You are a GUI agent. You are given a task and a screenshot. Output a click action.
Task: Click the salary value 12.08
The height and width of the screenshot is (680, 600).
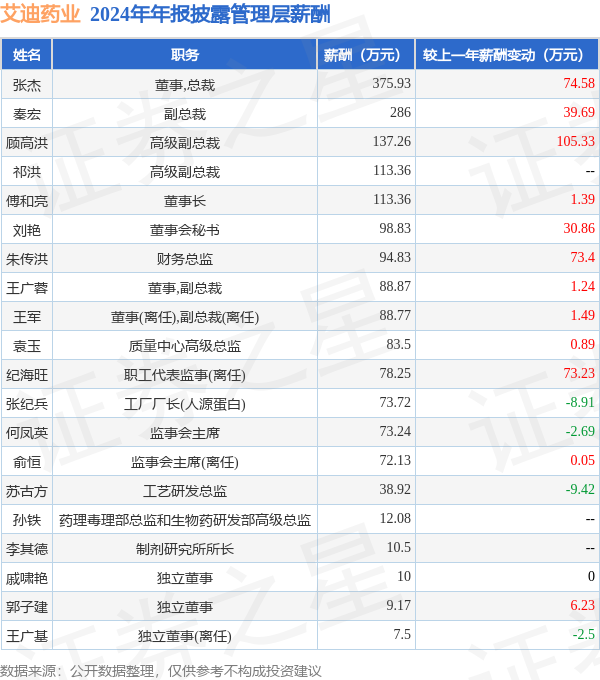coord(395,518)
